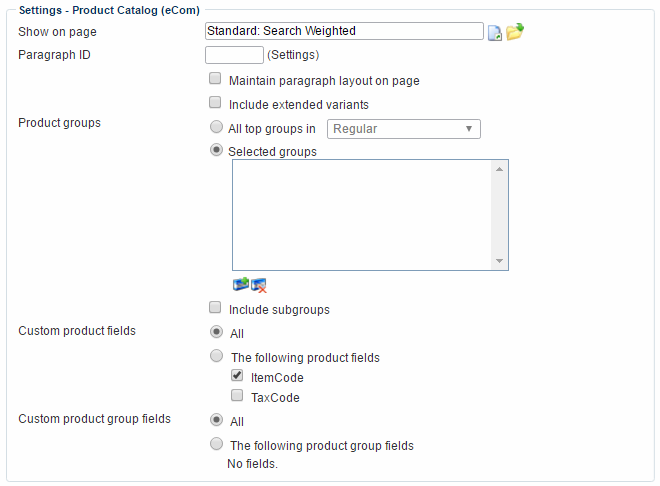Select All for custom product group fields
The image size is (660, 486).
pos(216,420)
